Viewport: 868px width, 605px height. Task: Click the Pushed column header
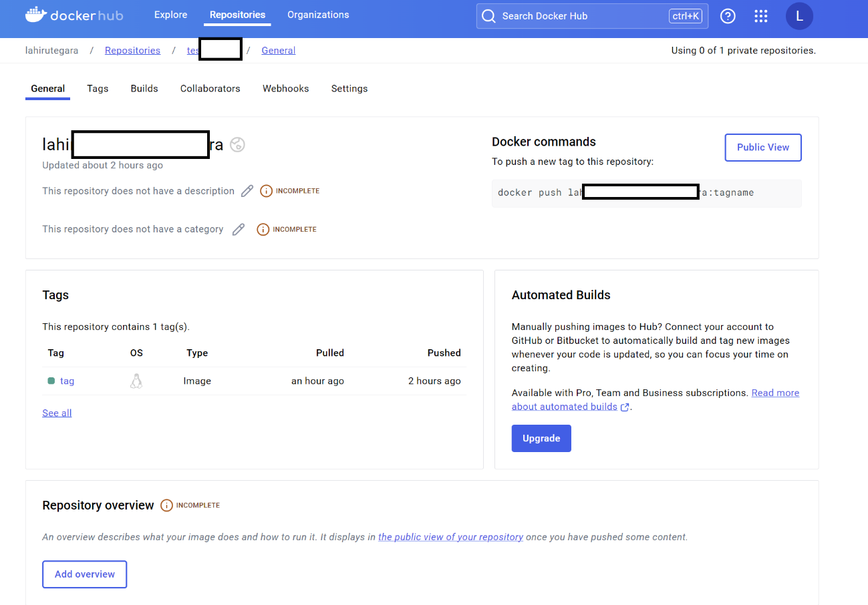point(444,353)
